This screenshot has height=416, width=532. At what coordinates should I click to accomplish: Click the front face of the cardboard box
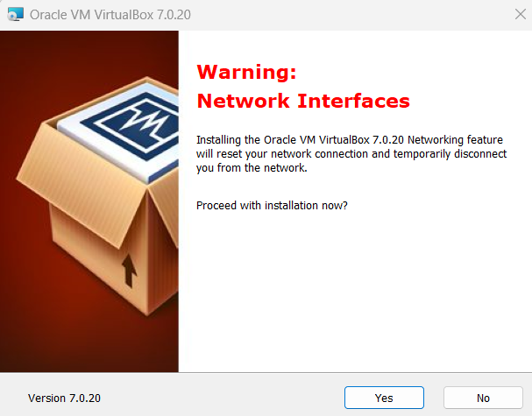[x=88, y=263]
